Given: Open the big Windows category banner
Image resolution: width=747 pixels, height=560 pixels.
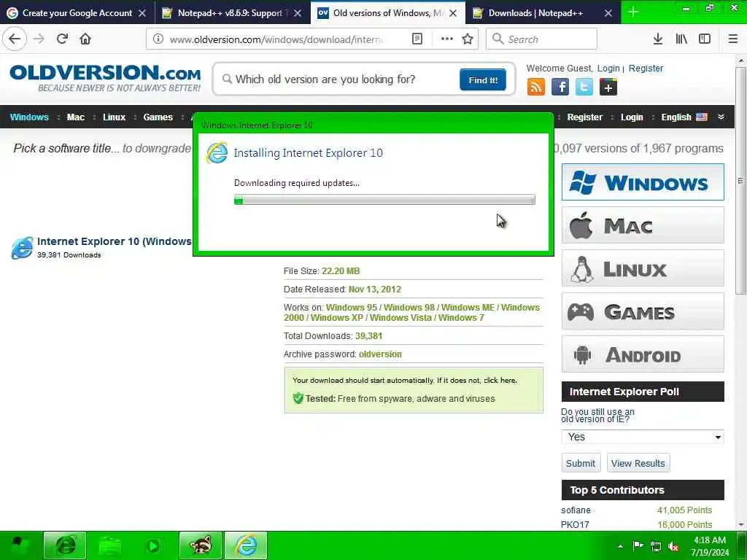Looking at the screenshot, I should [x=643, y=182].
